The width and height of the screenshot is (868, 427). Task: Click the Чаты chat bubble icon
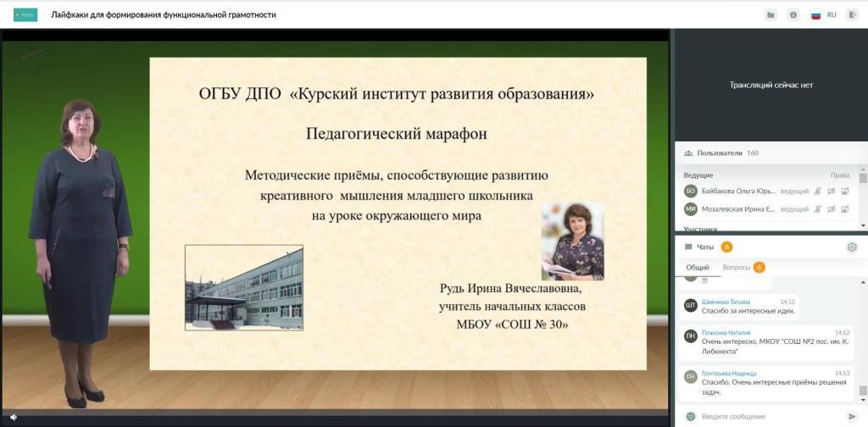[688, 247]
